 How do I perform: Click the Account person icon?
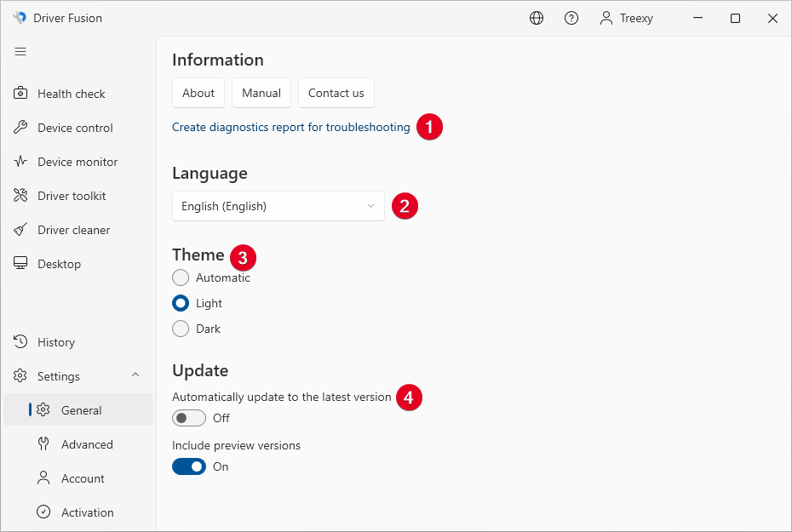pyautogui.click(x=43, y=478)
